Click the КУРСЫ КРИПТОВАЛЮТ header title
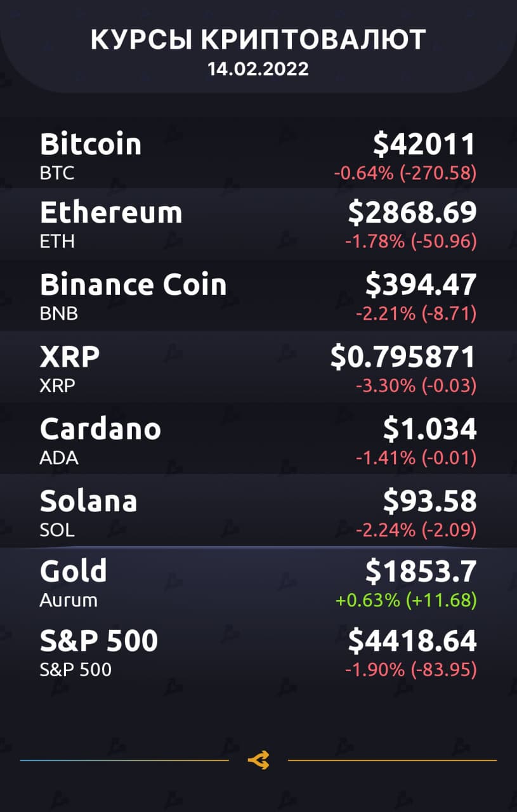 pos(258,40)
